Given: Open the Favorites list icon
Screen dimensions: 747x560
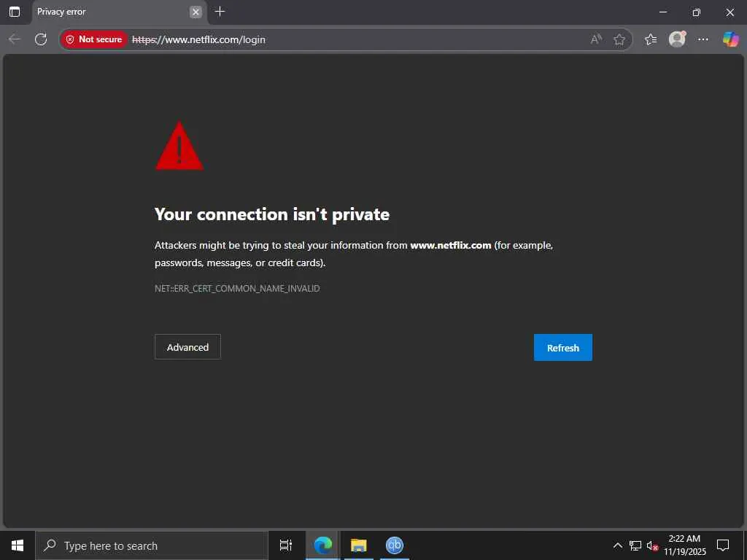Looking at the screenshot, I should point(651,39).
